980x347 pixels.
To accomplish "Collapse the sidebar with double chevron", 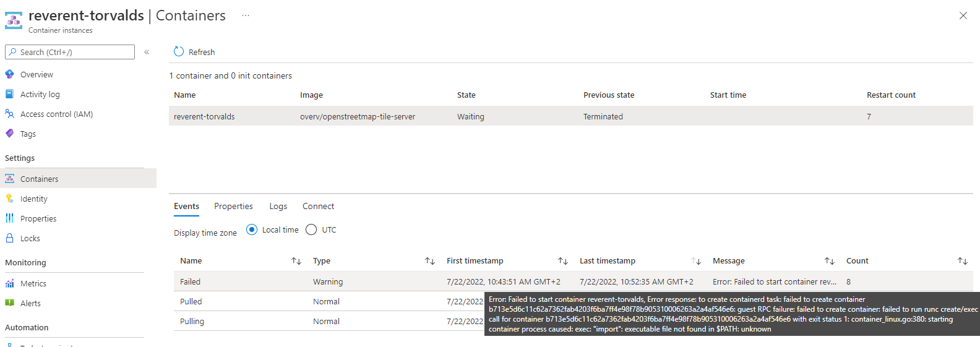I will click(147, 52).
